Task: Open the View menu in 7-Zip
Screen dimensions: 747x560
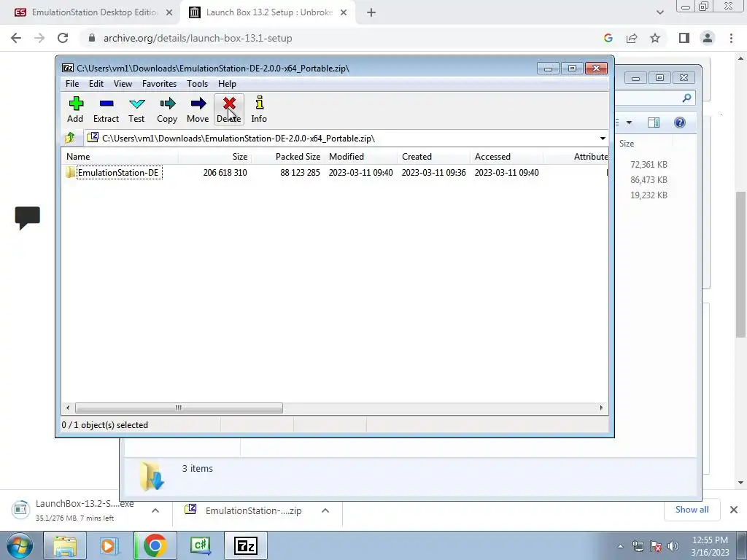Action: point(123,84)
